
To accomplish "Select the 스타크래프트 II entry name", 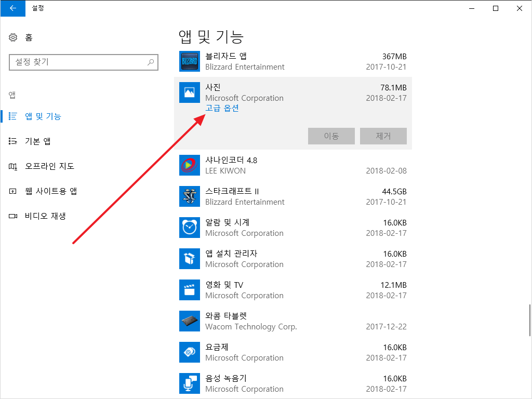I will pyautogui.click(x=232, y=191).
